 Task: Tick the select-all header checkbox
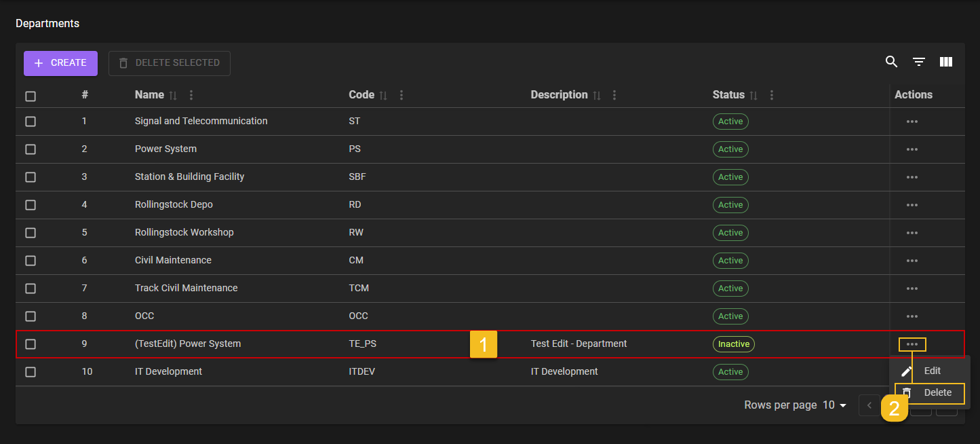click(x=31, y=96)
